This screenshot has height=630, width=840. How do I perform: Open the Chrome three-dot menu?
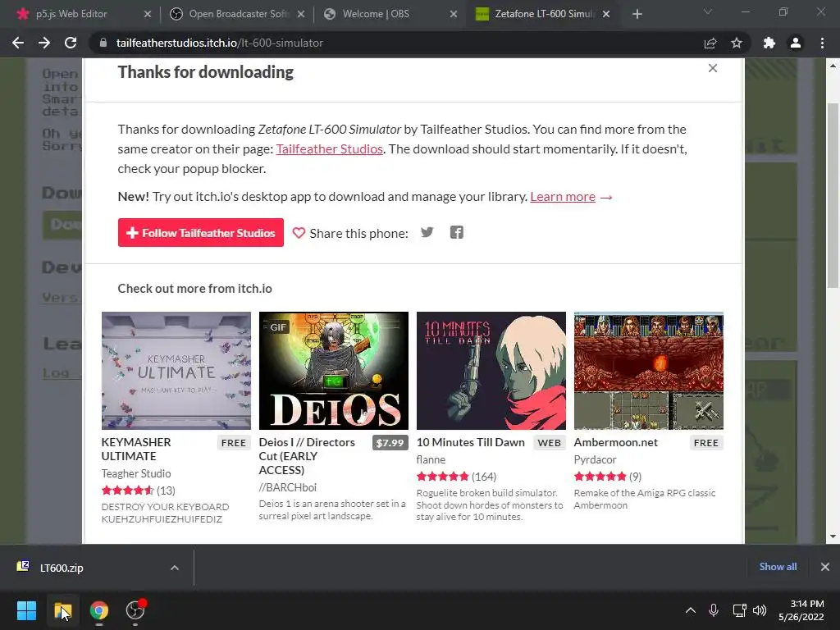822,43
